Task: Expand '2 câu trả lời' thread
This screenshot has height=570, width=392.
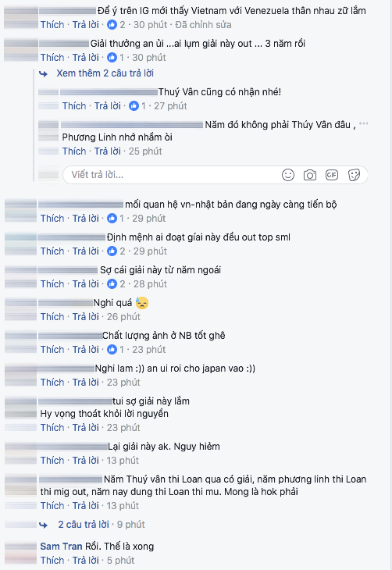Action: [x=84, y=524]
